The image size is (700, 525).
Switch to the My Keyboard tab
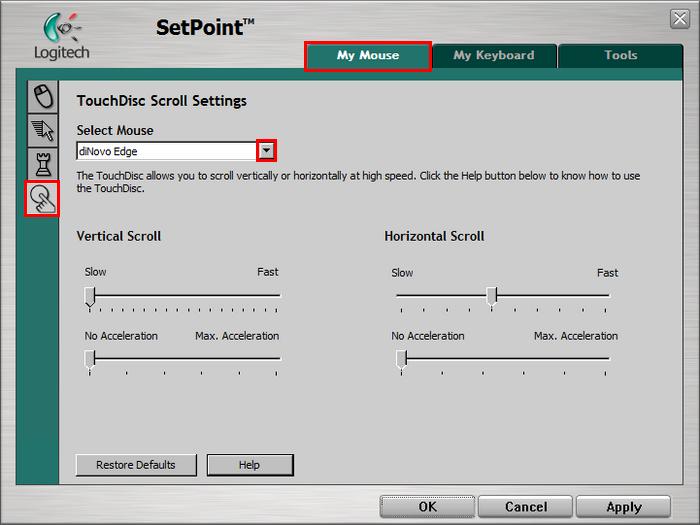tap(494, 56)
